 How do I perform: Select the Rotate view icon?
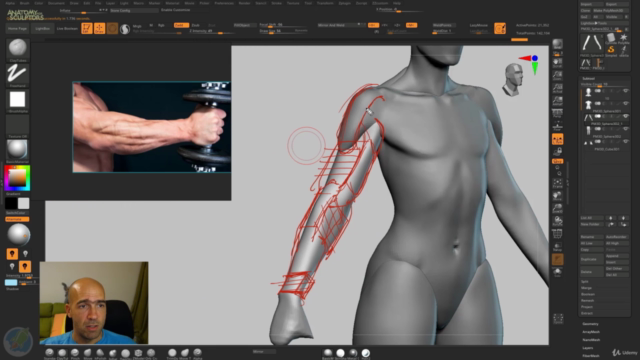point(557,221)
